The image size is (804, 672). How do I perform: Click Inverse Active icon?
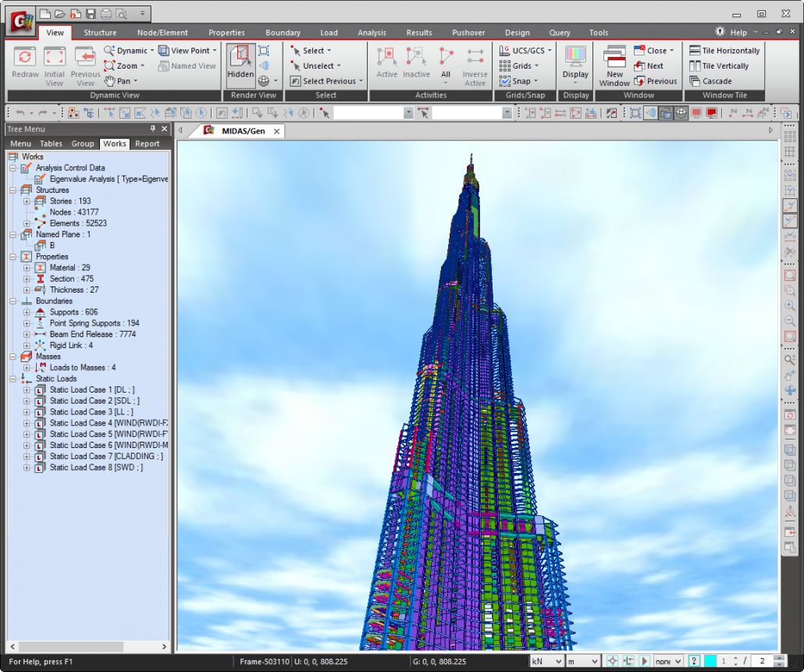point(475,66)
